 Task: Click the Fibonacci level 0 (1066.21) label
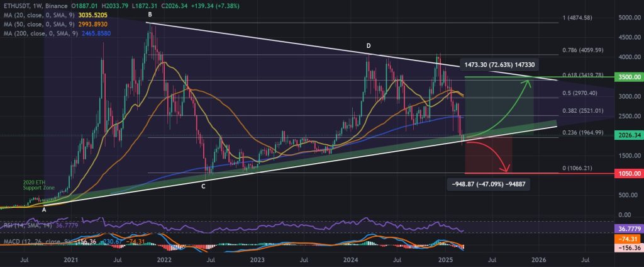577,168
